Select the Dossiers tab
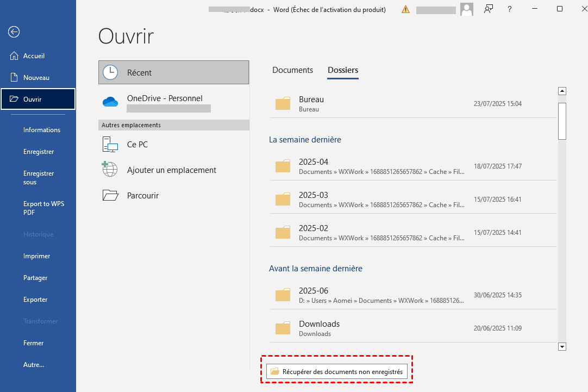 click(343, 70)
